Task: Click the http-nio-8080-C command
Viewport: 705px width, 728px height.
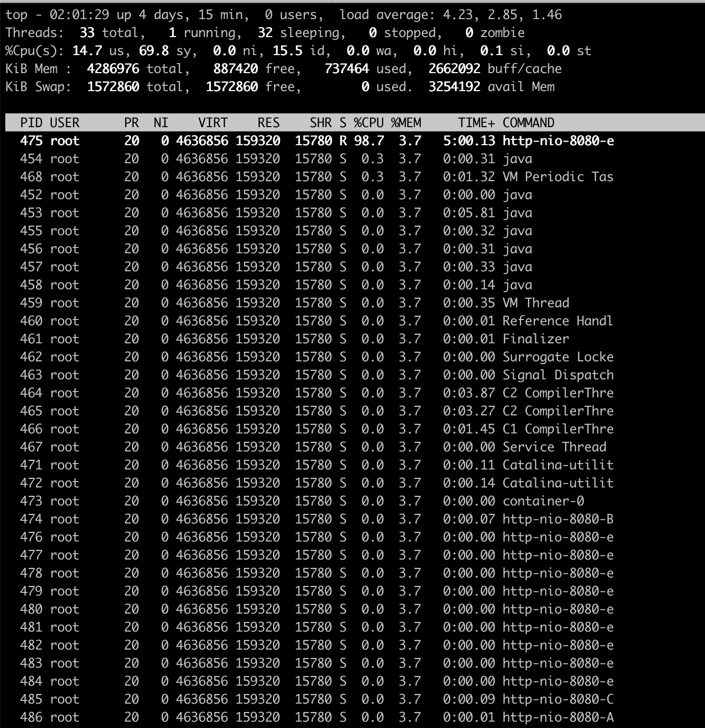Action: point(558,699)
